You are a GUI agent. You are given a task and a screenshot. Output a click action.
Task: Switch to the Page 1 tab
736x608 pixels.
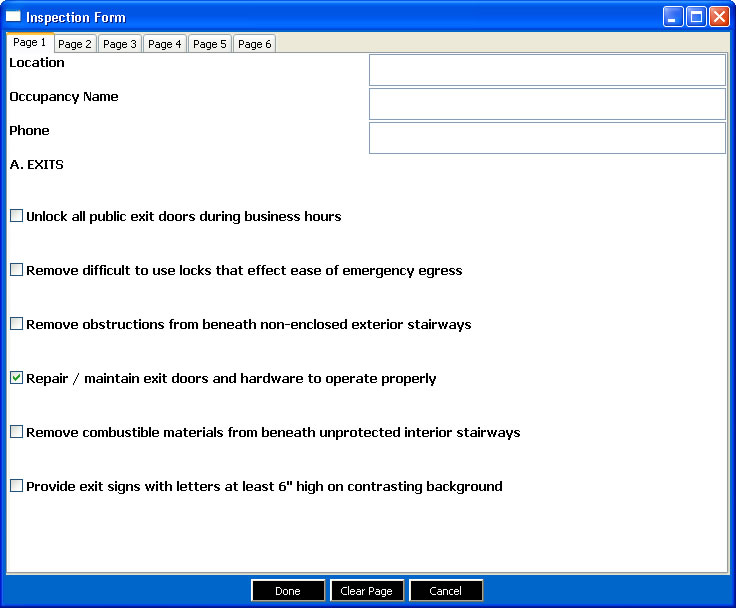click(x=30, y=43)
